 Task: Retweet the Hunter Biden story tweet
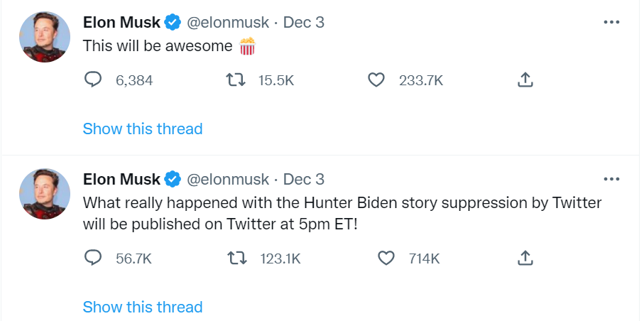click(235, 258)
